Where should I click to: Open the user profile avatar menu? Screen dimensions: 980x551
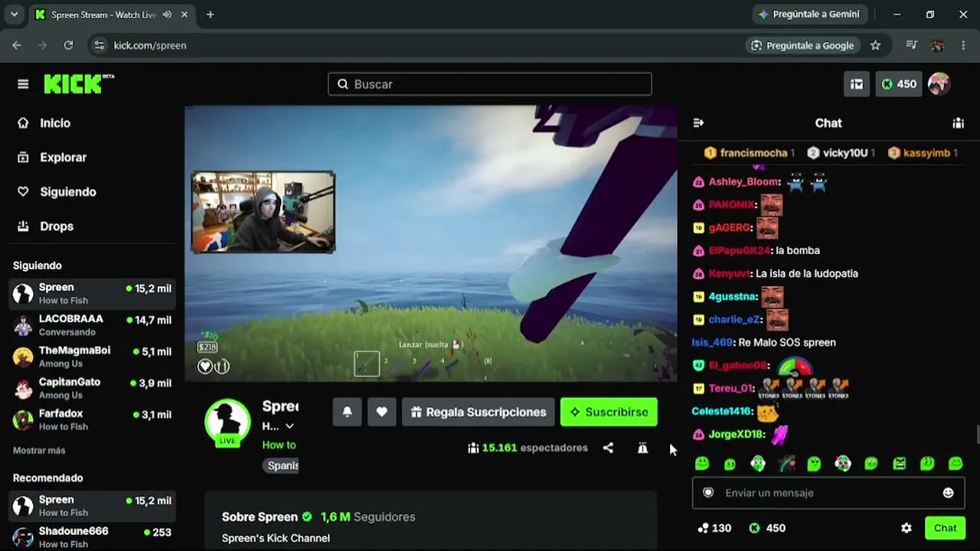[x=939, y=84]
